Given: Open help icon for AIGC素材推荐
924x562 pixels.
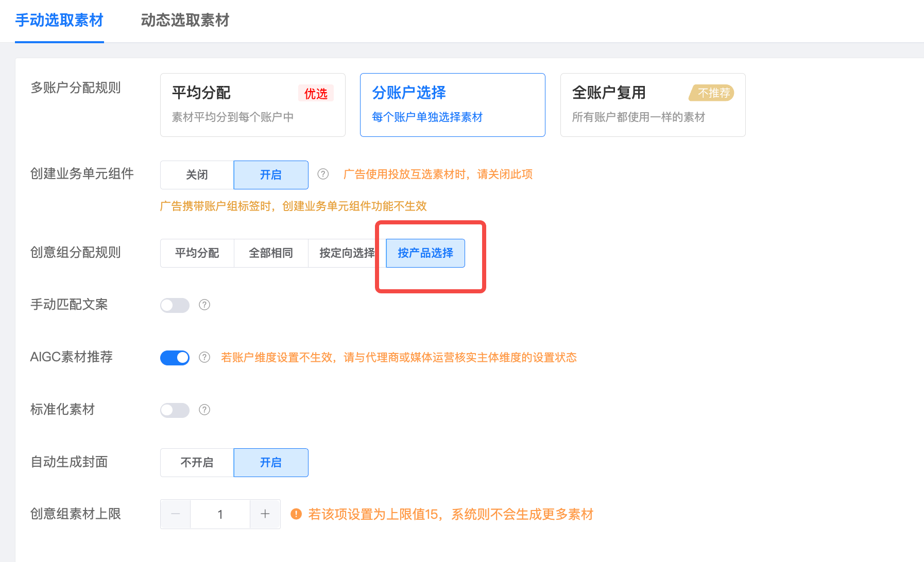Looking at the screenshot, I should tap(204, 357).
